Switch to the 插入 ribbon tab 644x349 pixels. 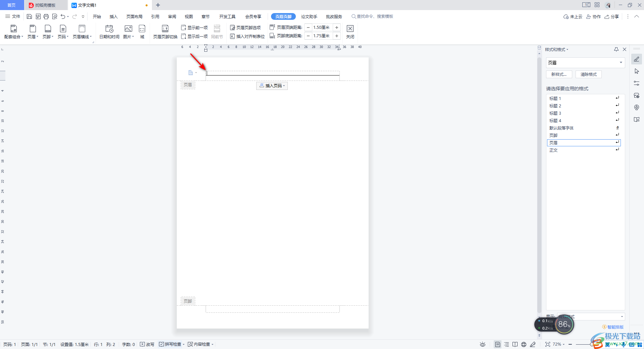click(x=114, y=16)
